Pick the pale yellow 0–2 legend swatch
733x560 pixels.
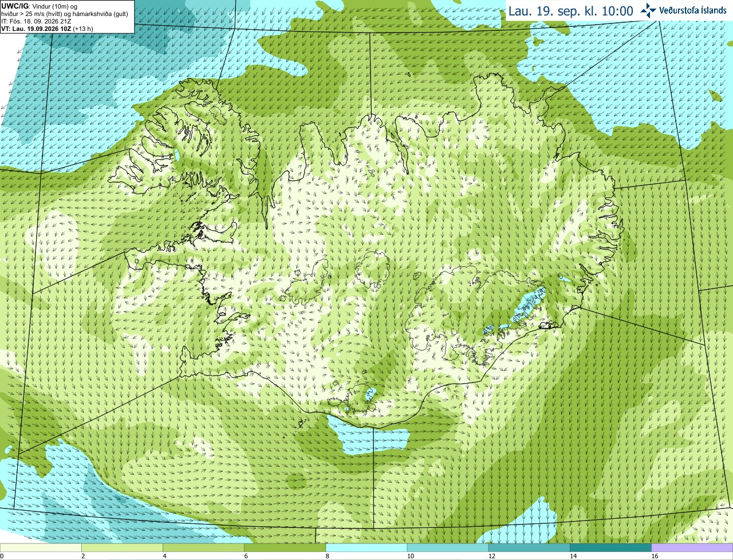pyautogui.click(x=41, y=548)
